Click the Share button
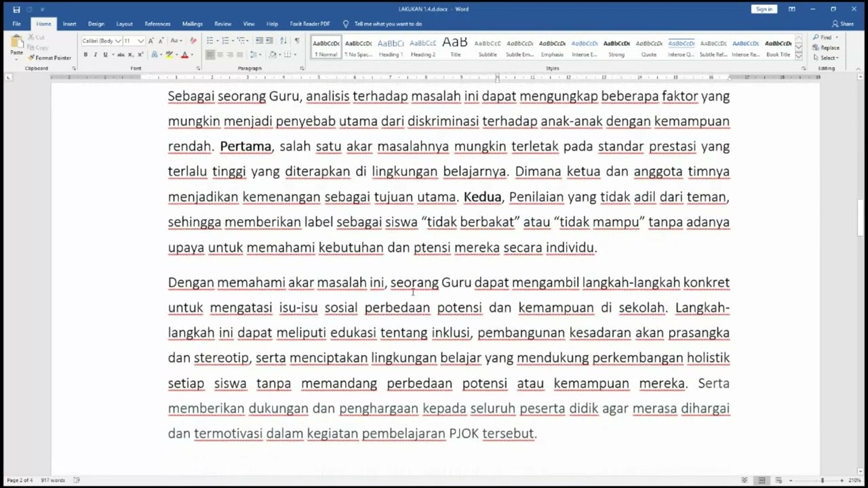Viewport: 868px width, 488px height. 843,24
